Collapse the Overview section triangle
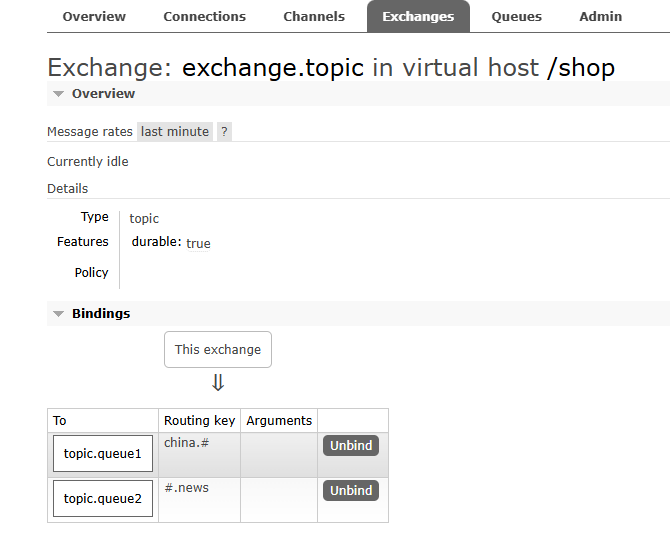670x542 pixels. tap(59, 94)
